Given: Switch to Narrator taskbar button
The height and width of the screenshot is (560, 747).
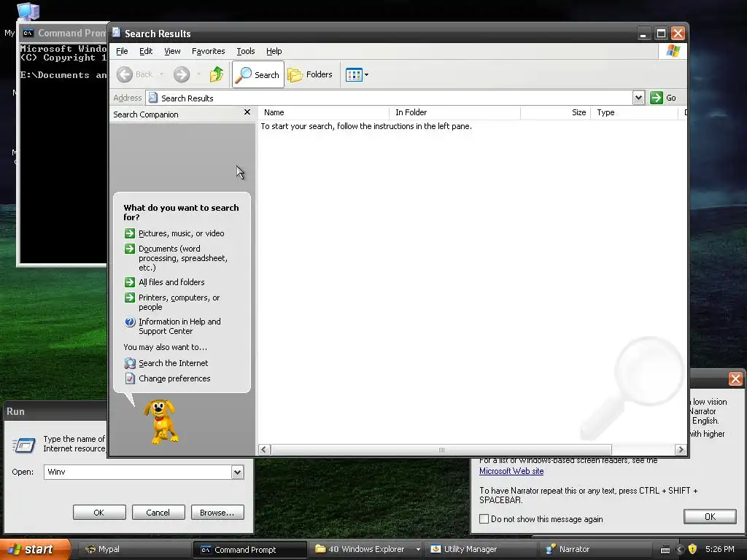Looking at the screenshot, I should (x=595, y=549).
